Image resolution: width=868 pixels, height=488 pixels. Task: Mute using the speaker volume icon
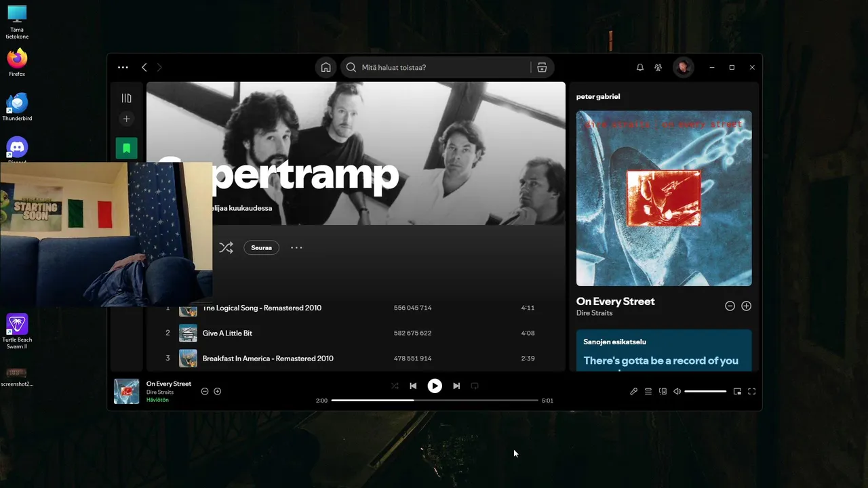click(x=677, y=391)
